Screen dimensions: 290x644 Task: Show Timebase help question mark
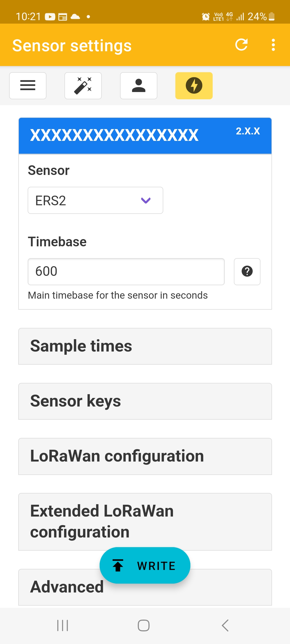click(x=247, y=272)
